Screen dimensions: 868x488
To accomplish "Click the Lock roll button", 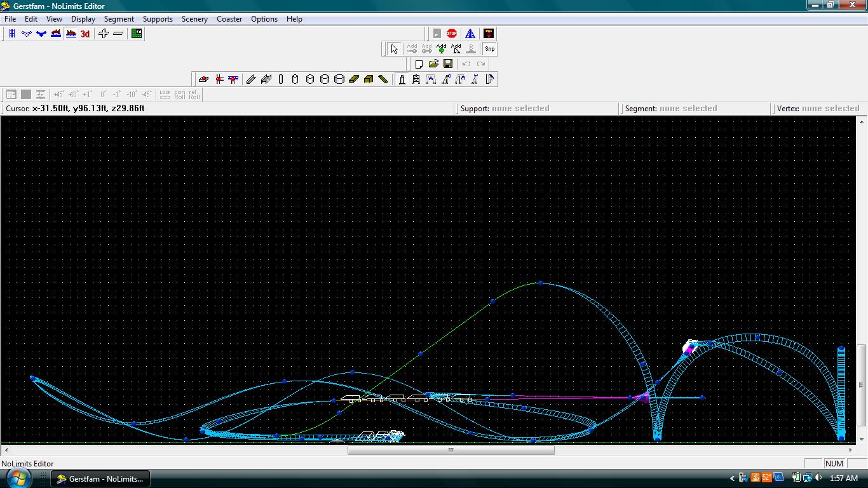I will (x=165, y=95).
